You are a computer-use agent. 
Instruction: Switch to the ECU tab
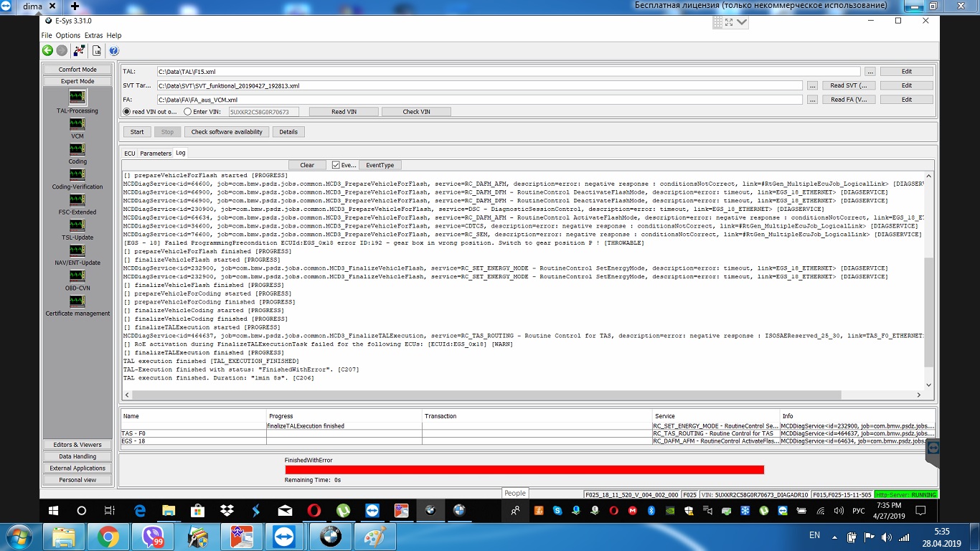point(130,154)
